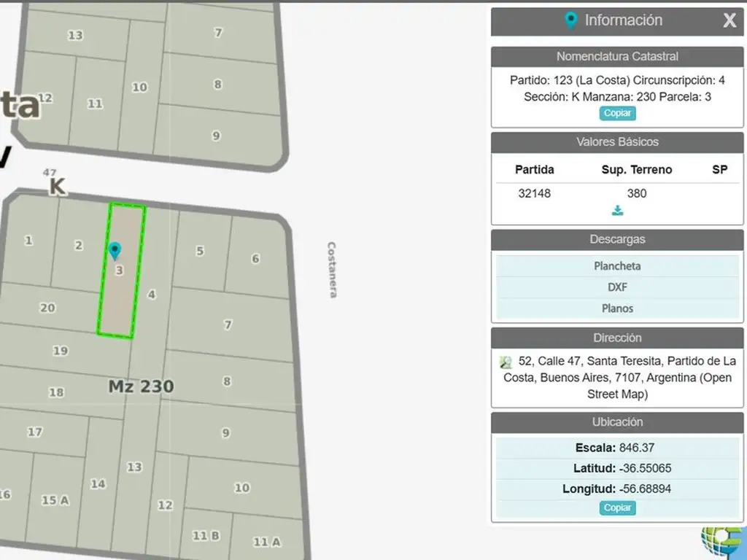Close the Información panel with X
This screenshot has height=560, width=747.
coord(729,20)
